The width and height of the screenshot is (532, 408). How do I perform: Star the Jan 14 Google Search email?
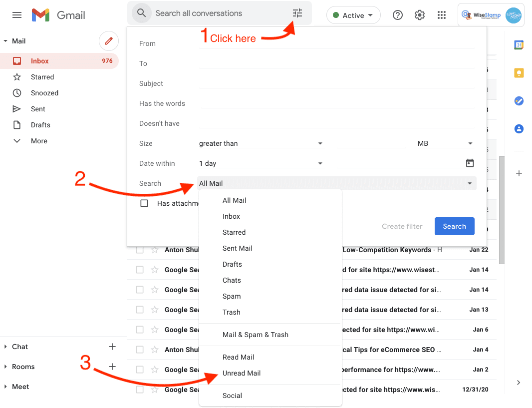[x=155, y=270]
